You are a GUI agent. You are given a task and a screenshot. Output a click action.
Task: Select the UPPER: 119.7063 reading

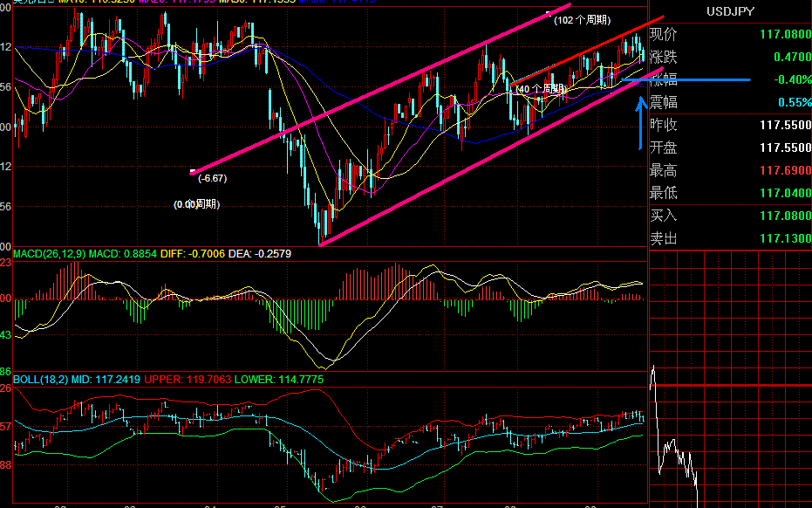188,380
